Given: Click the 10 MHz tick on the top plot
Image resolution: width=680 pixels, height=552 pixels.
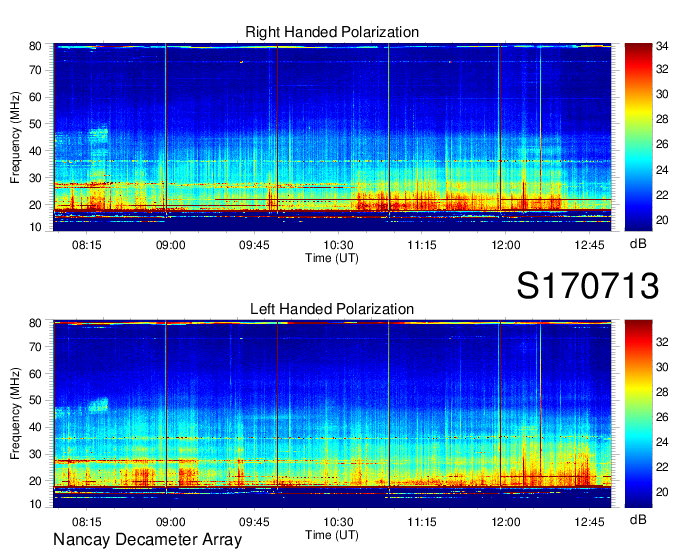Looking at the screenshot, I should 35,227.
